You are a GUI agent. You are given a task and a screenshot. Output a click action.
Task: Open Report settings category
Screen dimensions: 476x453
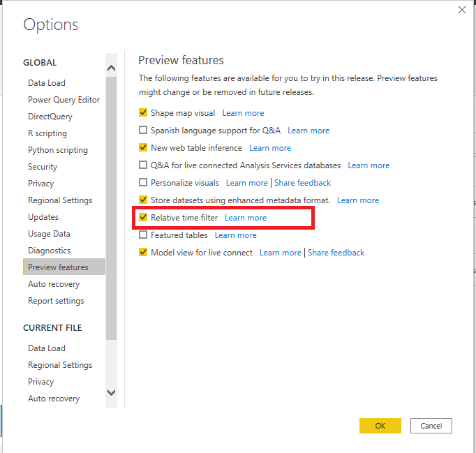[x=56, y=301]
